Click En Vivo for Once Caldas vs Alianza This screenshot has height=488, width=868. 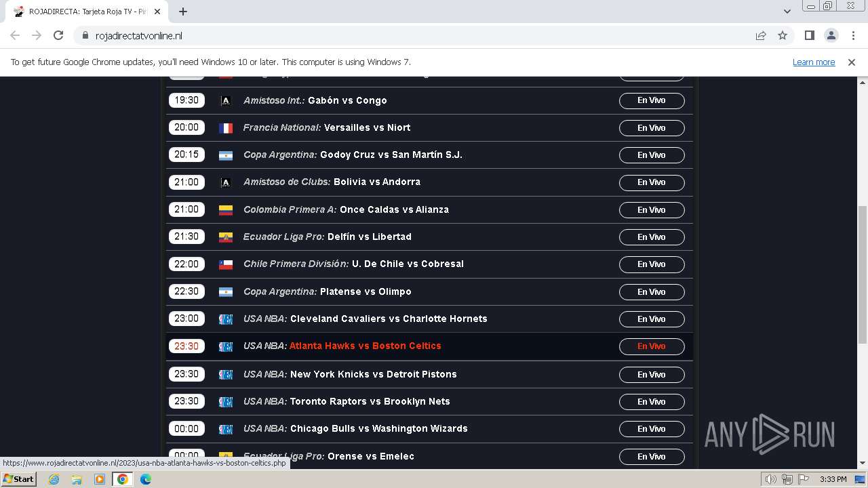[x=652, y=210]
